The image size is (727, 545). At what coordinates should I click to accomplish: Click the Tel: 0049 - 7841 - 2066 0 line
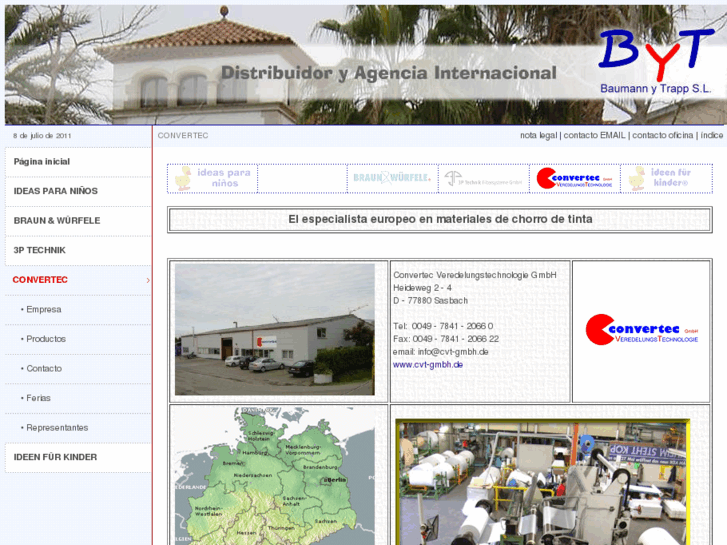point(443,326)
